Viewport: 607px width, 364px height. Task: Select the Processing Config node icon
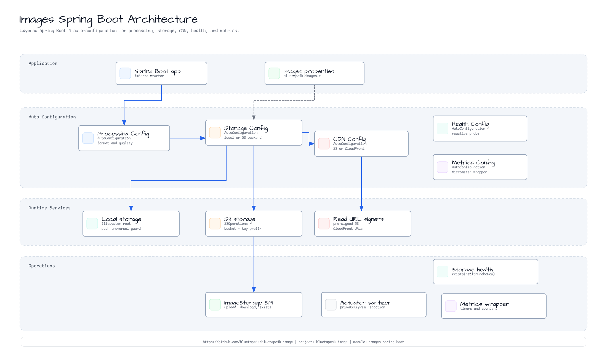tap(88, 138)
